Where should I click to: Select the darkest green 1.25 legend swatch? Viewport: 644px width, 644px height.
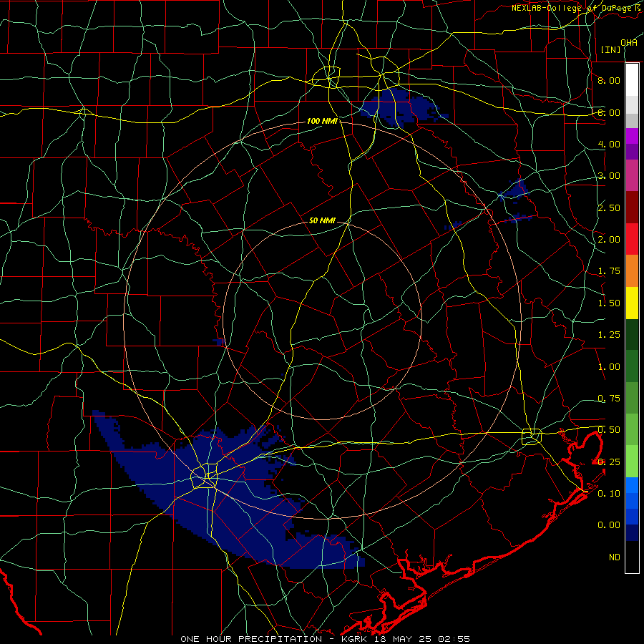pos(632,334)
